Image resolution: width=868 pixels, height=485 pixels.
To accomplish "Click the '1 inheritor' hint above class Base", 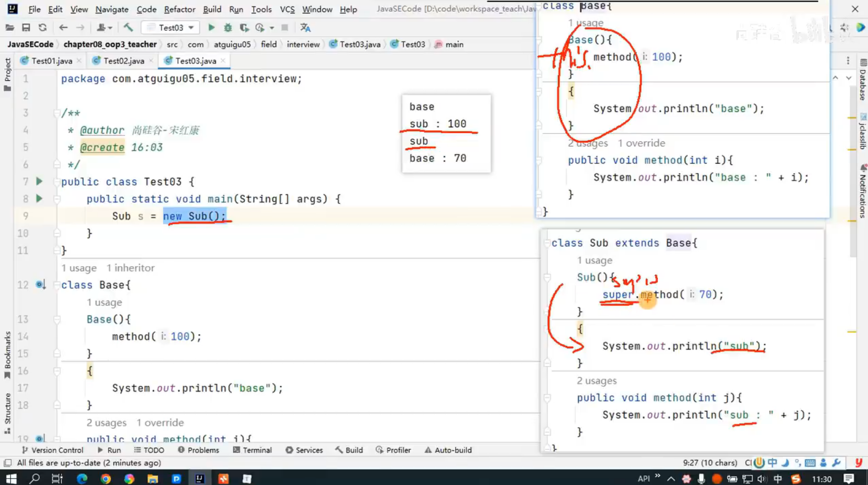I will [130, 268].
